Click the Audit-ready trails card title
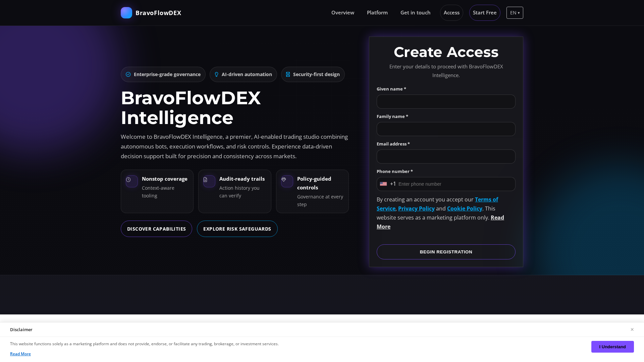 (242, 179)
